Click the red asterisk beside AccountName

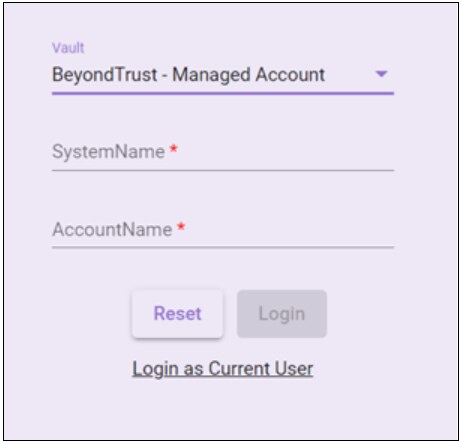pyautogui.click(x=181, y=227)
